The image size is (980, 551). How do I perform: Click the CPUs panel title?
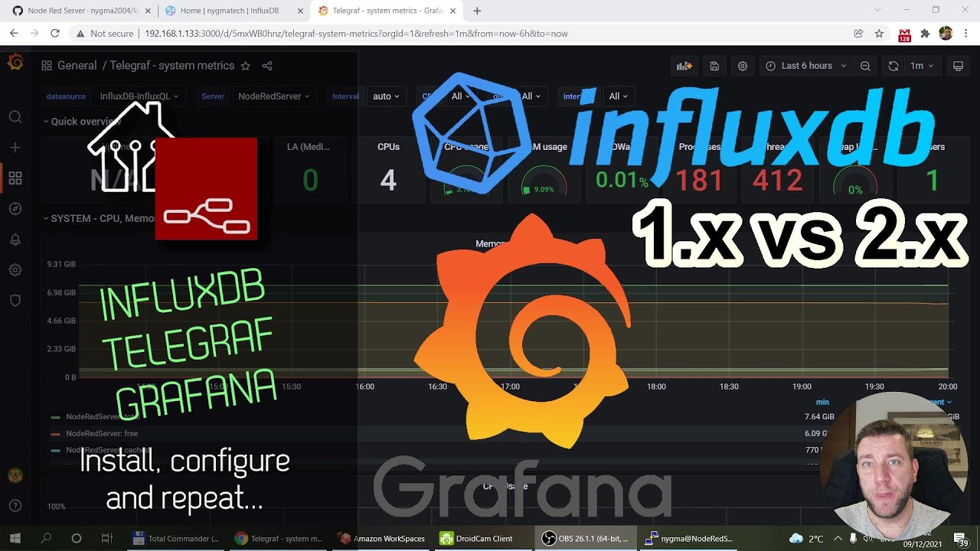pyautogui.click(x=388, y=147)
